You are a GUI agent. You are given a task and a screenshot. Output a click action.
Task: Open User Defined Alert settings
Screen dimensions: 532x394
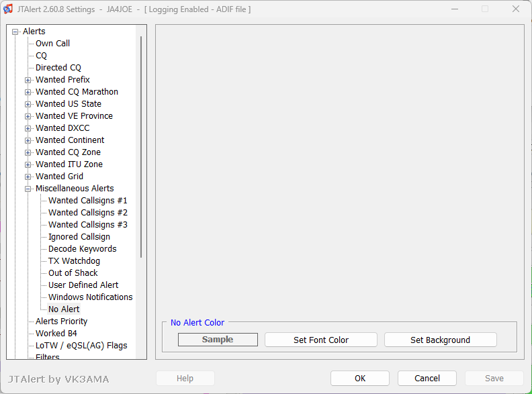click(x=83, y=285)
